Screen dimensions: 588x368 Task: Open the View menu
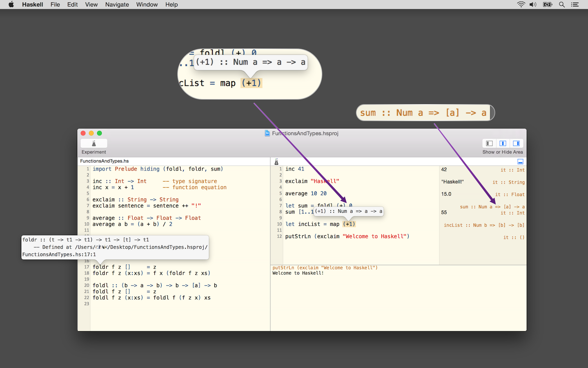point(91,4)
